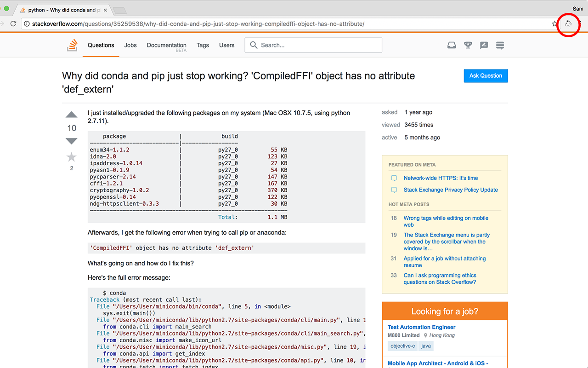This screenshot has height=368, width=588.
Task: Click the 'HOT META POSTS' heading
Action: coord(409,204)
